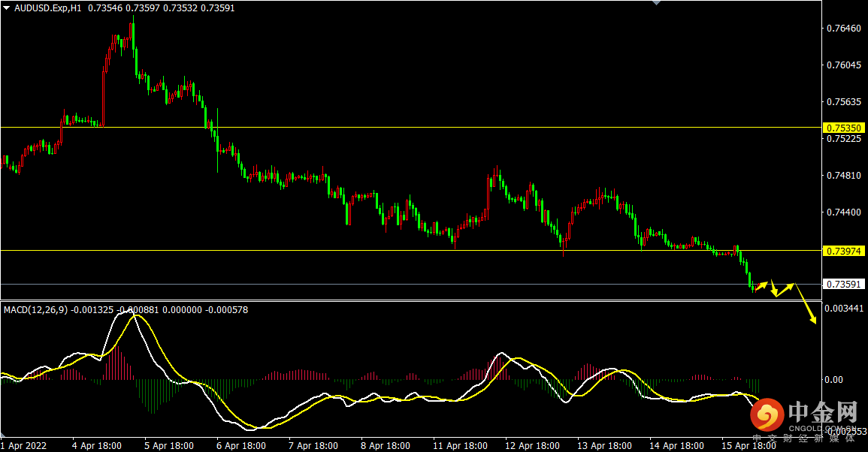Click the 4 Apr 18:00 time label
This screenshot has width=868, height=452.
(x=97, y=445)
